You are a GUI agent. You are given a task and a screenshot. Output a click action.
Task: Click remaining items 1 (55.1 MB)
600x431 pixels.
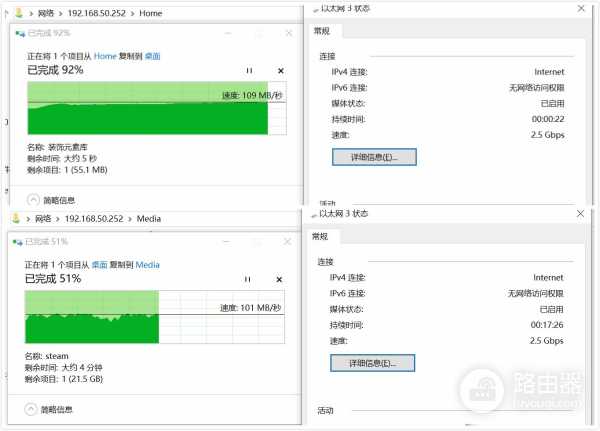(86, 170)
